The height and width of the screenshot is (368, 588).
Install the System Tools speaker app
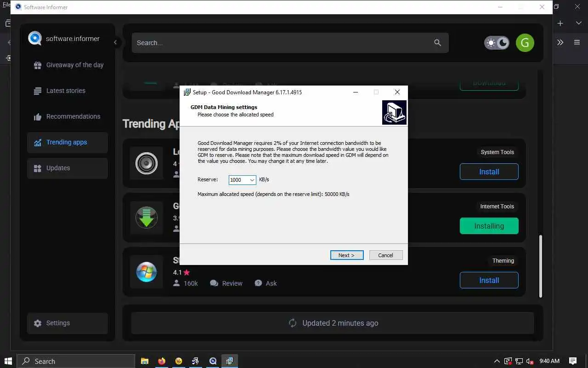[489, 172]
